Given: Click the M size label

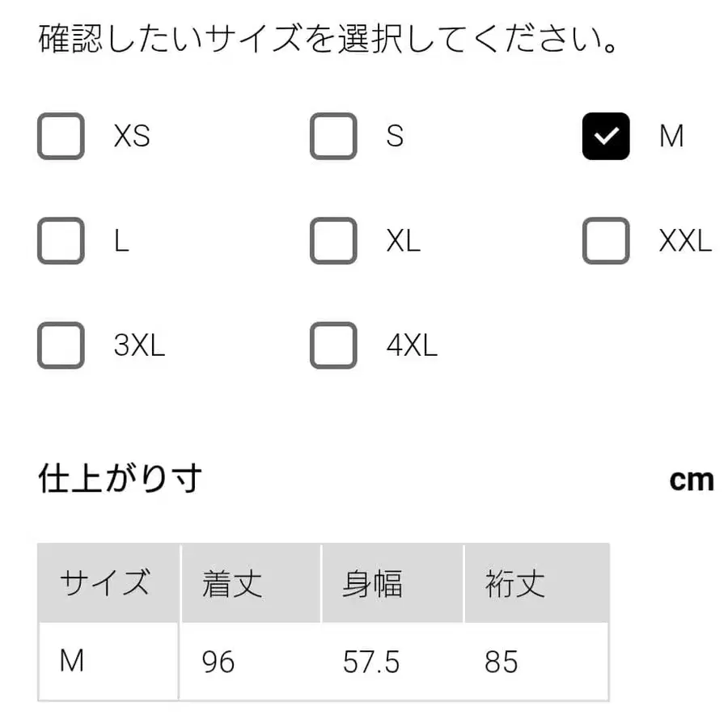Looking at the screenshot, I should [x=671, y=136].
